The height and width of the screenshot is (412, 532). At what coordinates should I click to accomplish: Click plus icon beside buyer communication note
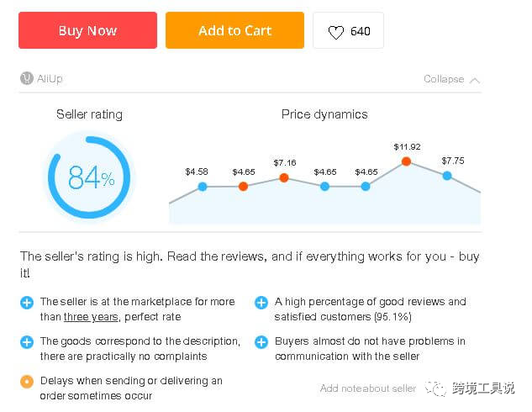pos(261,342)
